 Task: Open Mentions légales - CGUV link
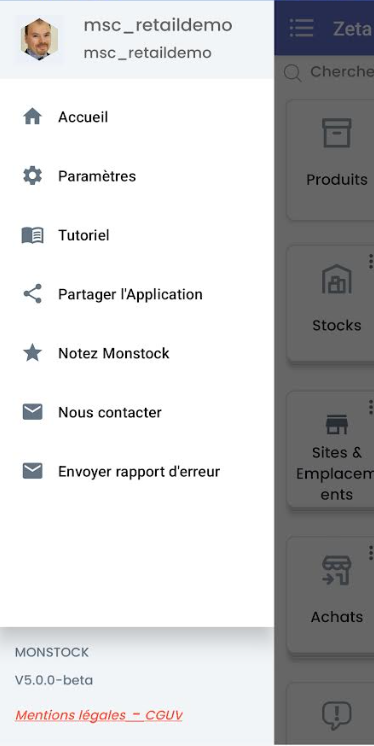[x=98, y=715]
